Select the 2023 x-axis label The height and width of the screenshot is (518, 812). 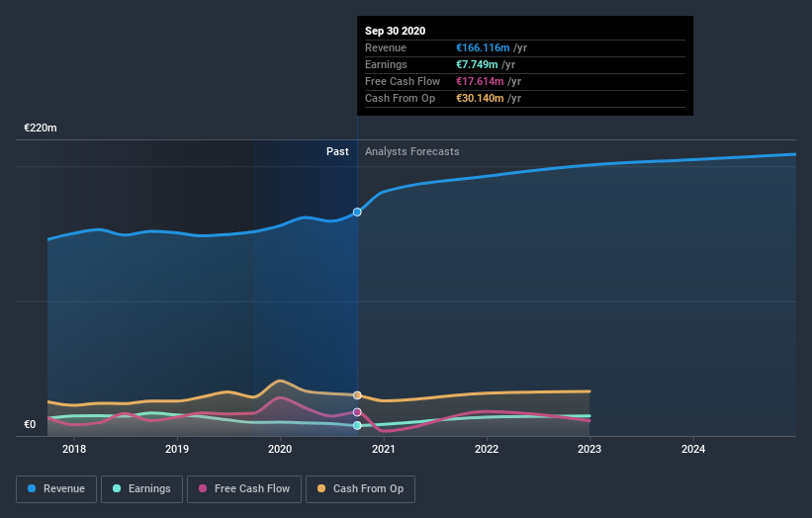(589, 449)
